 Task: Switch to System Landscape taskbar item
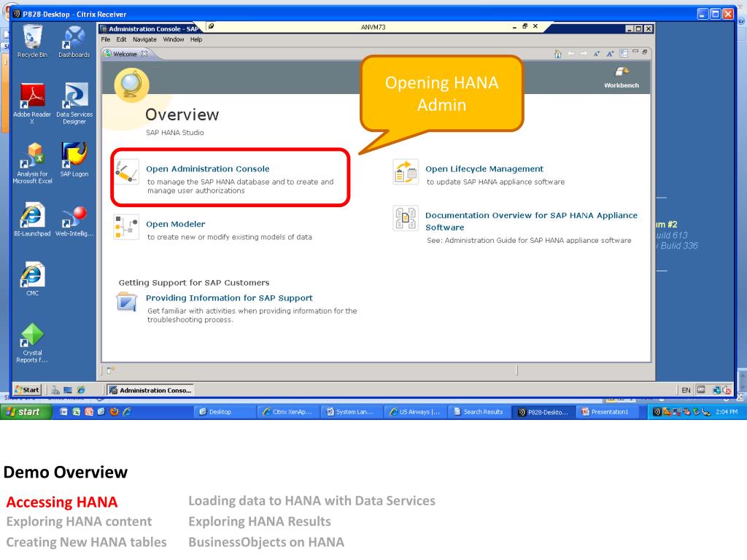point(352,412)
